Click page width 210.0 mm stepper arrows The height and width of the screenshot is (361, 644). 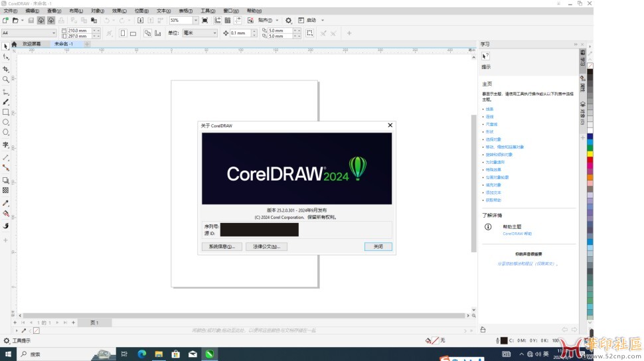[96, 31]
